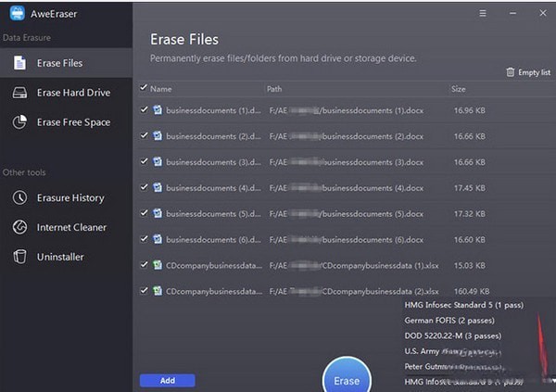Sort by the Name column header
556x392 pixels.
pos(160,89)
